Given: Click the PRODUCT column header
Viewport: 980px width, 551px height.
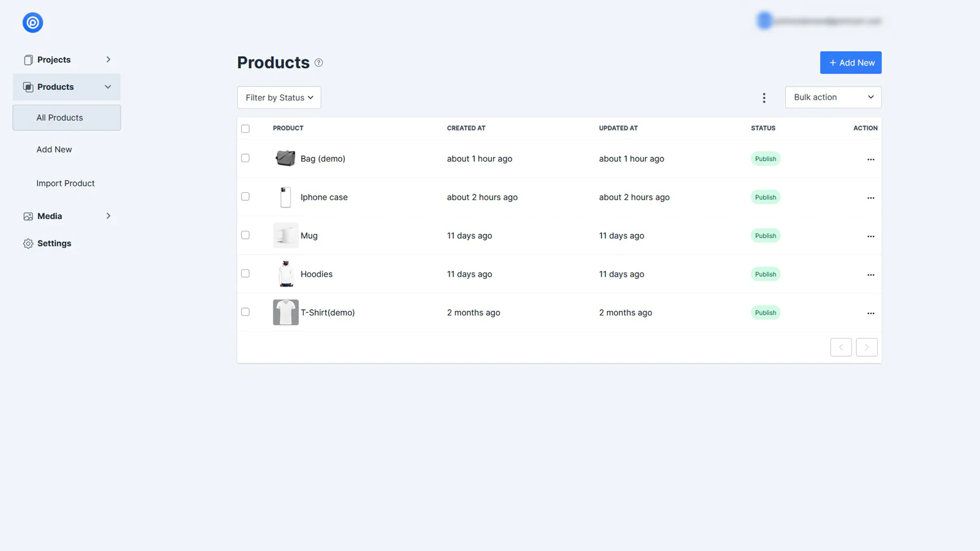Looking at the screenshot, I should click(288, 129).
